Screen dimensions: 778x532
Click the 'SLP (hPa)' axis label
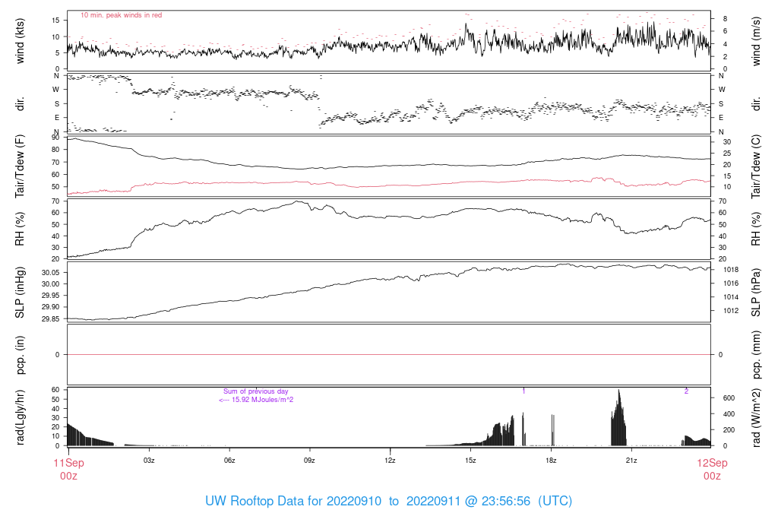756,293
